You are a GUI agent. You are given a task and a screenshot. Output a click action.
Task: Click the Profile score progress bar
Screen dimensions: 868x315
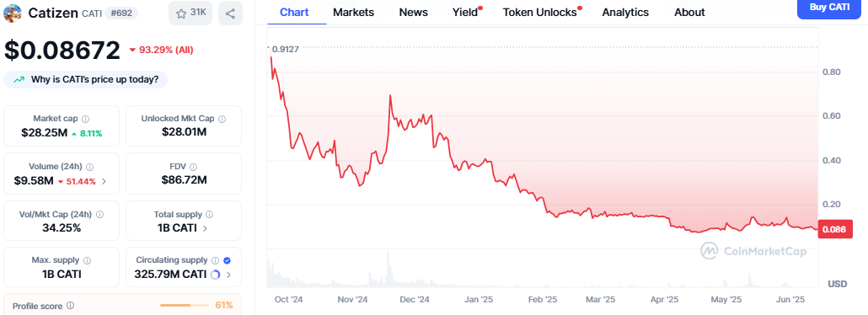(183, 305)
